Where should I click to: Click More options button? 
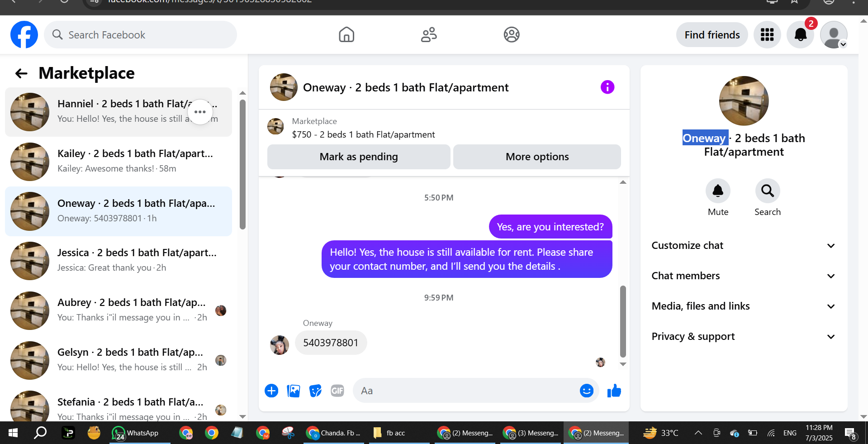(x=537, y=157)
